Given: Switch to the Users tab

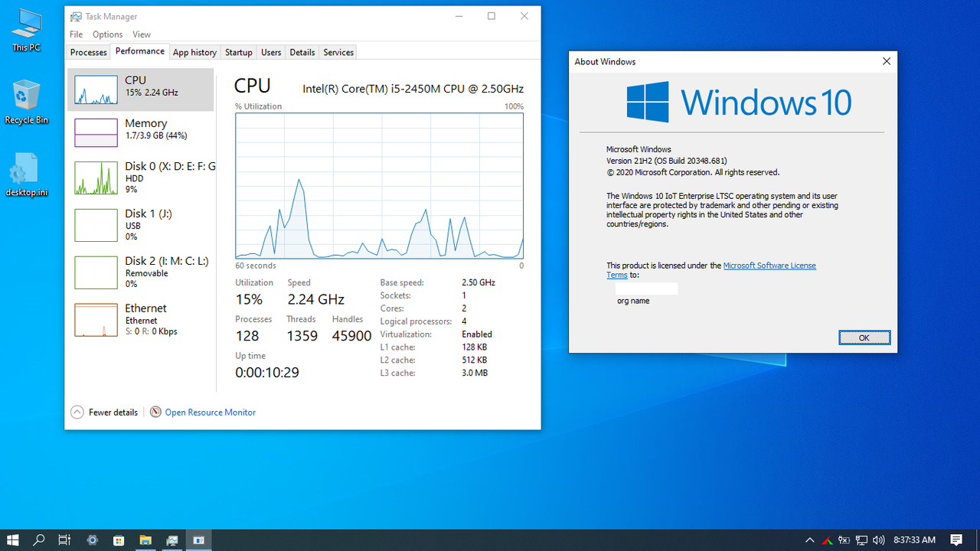Looking at the screenshot, I should coord(271,52).
